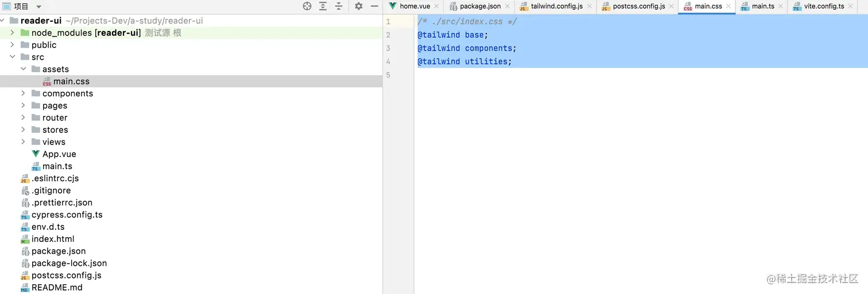
Task: Select .prettierrc.json in the tree
Action: pyautogui.click(x=62, y=202)
